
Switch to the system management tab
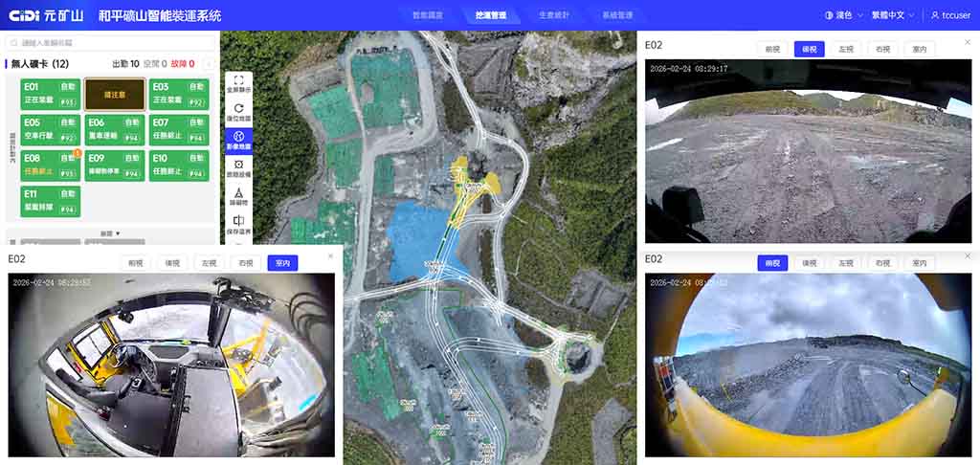[617, 15]
